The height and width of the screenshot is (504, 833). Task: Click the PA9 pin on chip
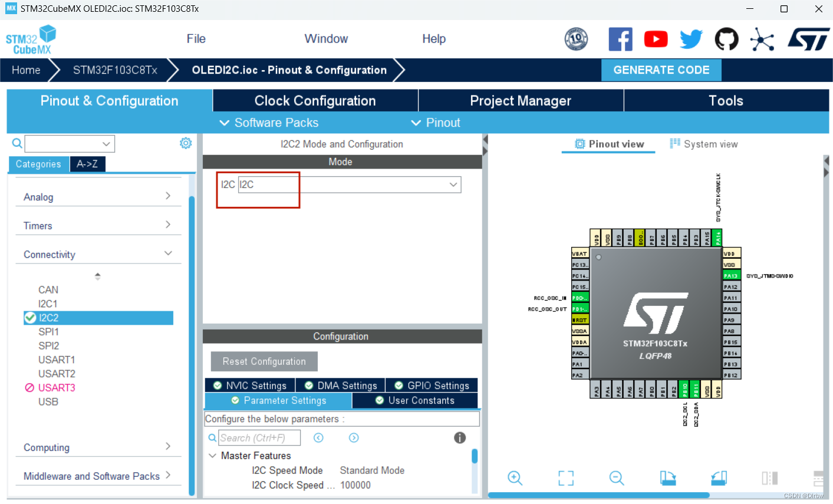click(732, 320)
